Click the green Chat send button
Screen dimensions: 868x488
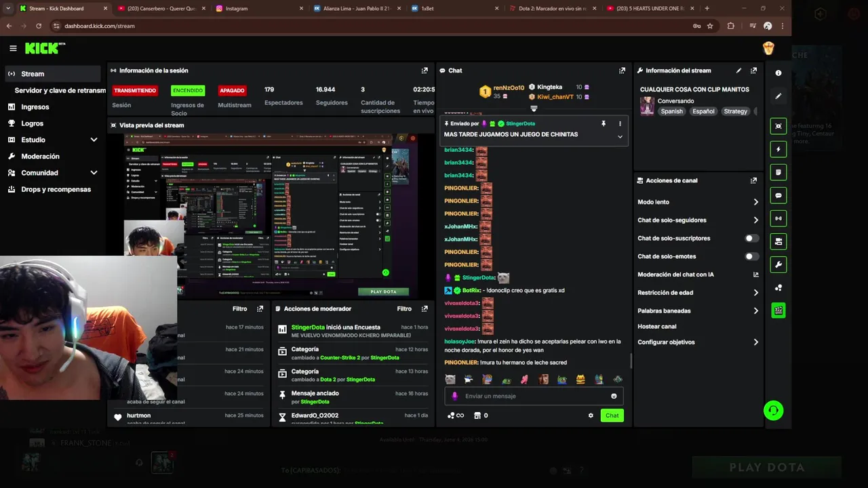coord(612,415)
